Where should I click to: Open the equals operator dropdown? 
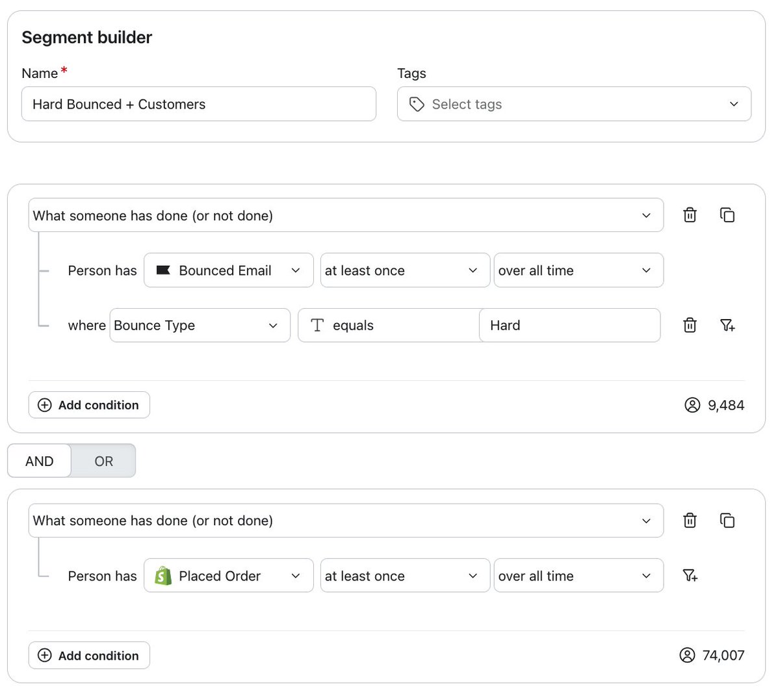389,325
